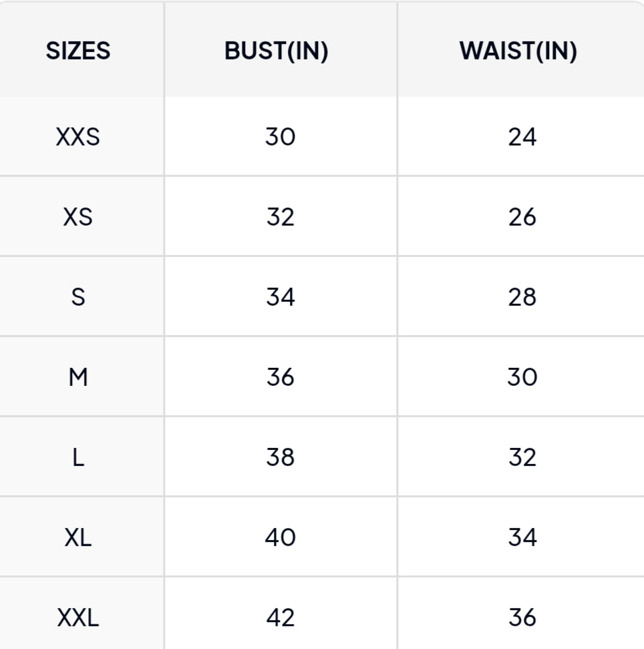Click the bust value for XXS

pos(280,137)
